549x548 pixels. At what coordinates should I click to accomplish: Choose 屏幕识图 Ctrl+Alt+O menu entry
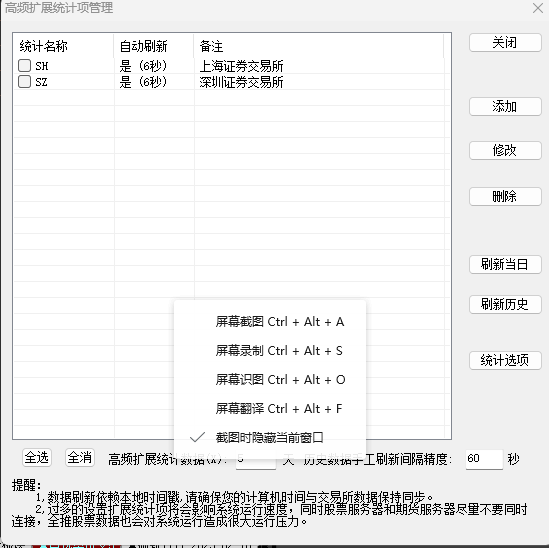[270, 380]
